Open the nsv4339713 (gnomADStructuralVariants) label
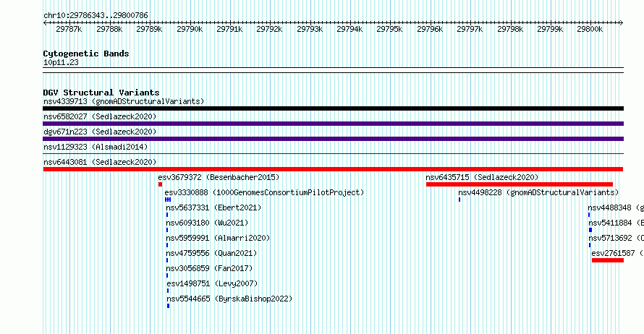This screenshot has height=334, width=644. (x=124, y=101)
